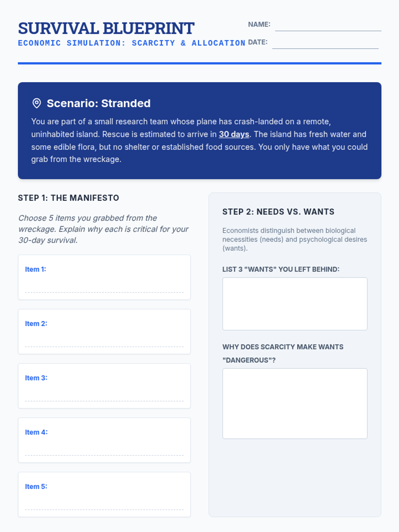Click the 'Choose 5 items' instruction text

103,229
